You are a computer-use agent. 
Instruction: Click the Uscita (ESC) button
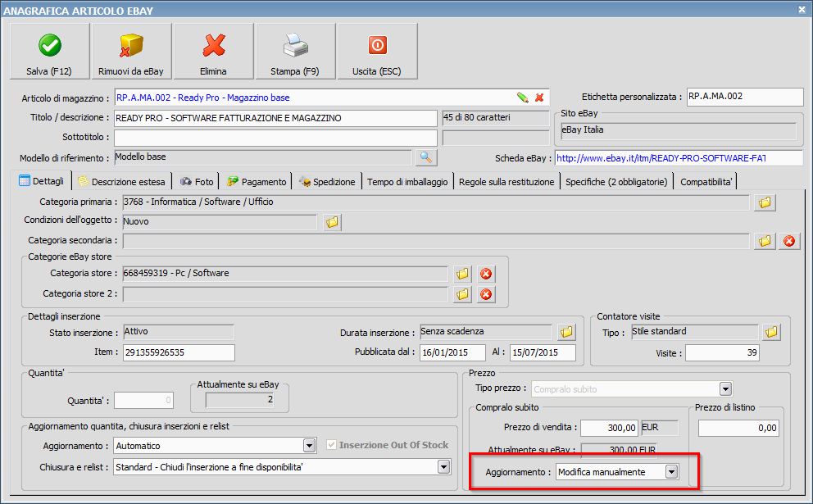(377, 52)
